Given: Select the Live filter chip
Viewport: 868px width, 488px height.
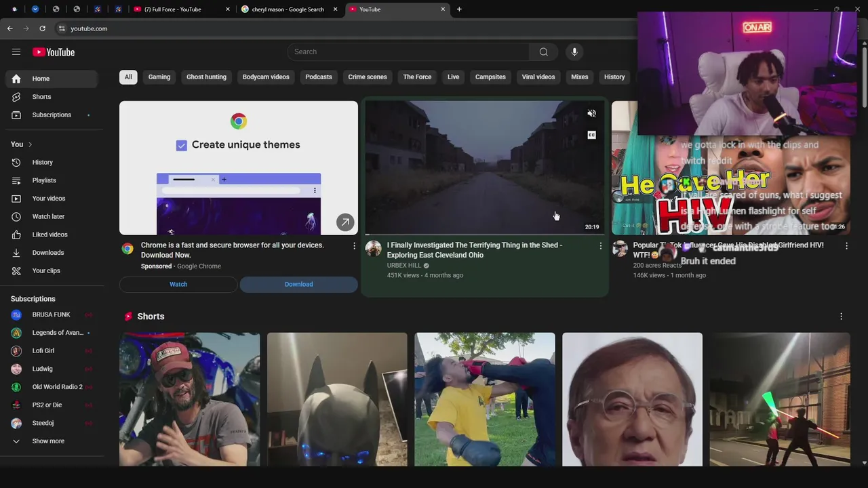Looking at the screenshot, I should point(453,77).
